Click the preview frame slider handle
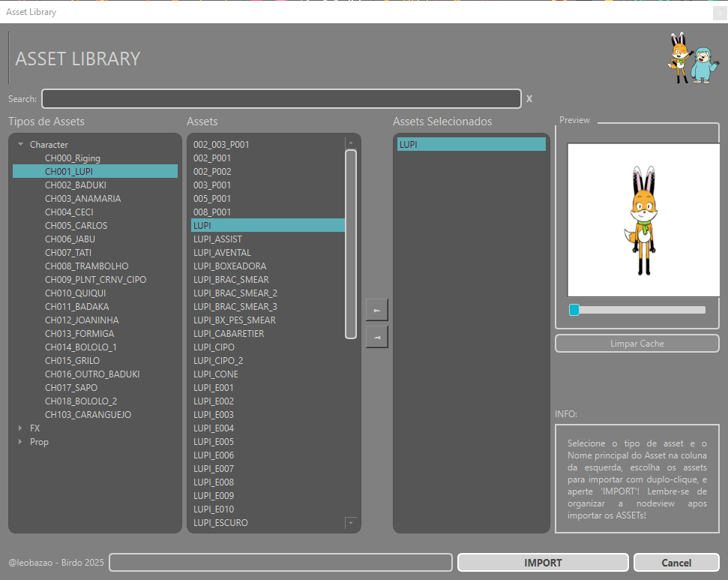Screen dimensions: 728x580 [x=574, y=310]
